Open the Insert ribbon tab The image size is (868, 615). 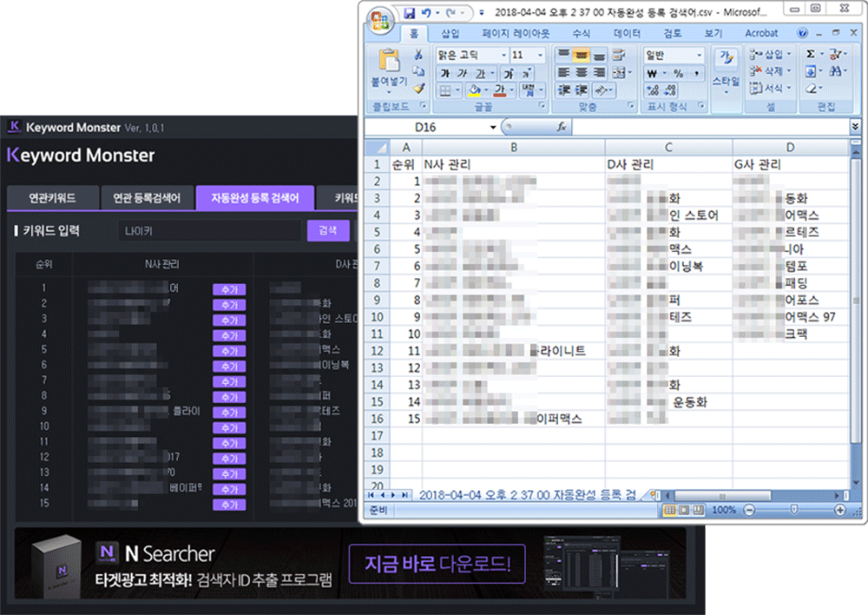(450, 33)
